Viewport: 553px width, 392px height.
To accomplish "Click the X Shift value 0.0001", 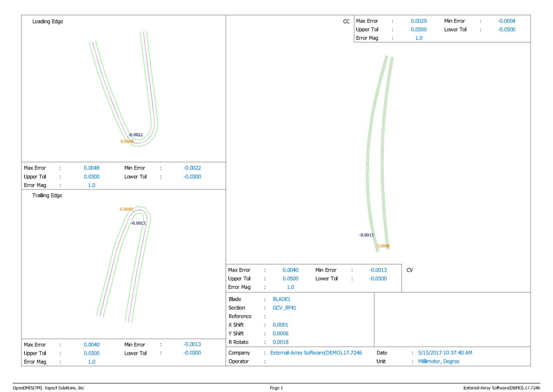I will [280, 325].
